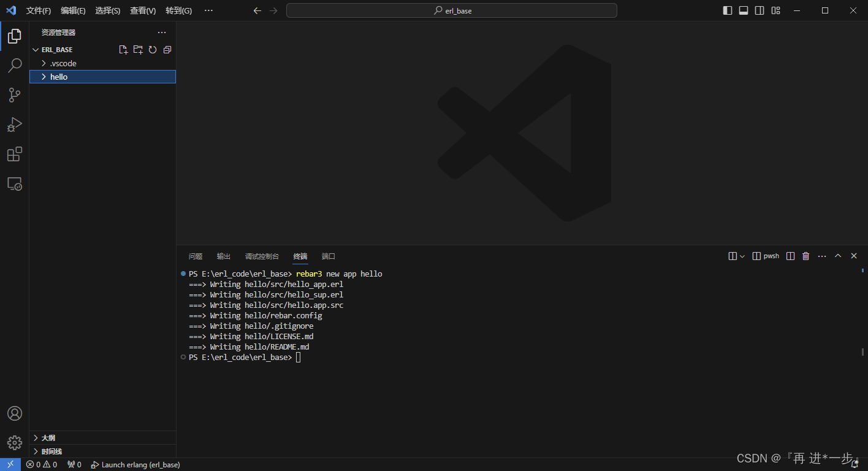Screen dimensions: 868x471
Task: Expand the 时间线 timeline section
Action: point(103,451)
